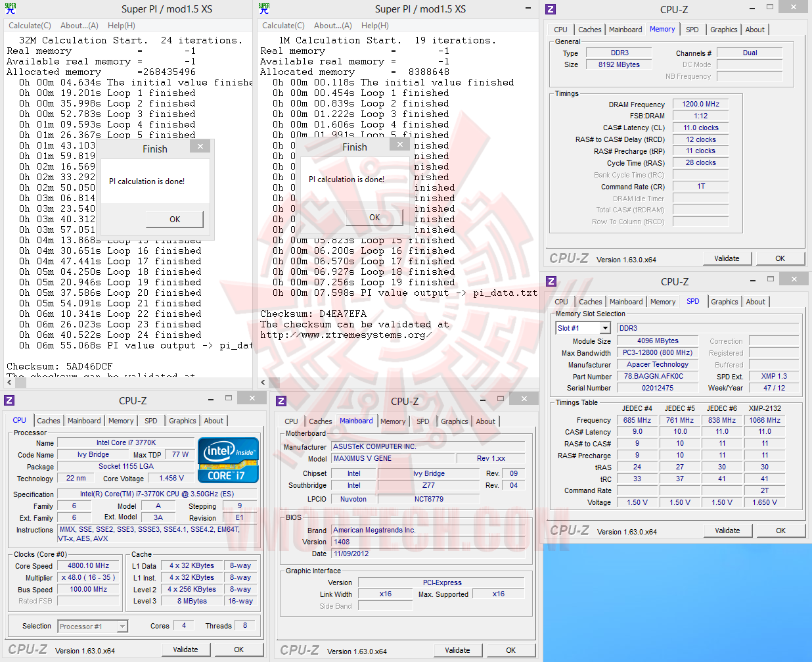This screenshot has width=812, height=662.
Task: Switch to SPD tab in the Memory CPU-Z window
Action: (x=692, y=30)
